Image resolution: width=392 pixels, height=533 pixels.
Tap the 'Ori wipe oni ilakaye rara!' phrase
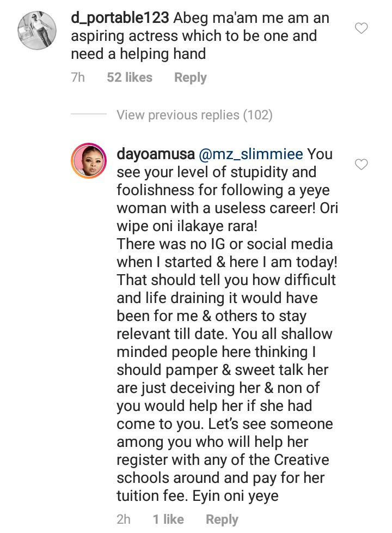tap(227, 217)
